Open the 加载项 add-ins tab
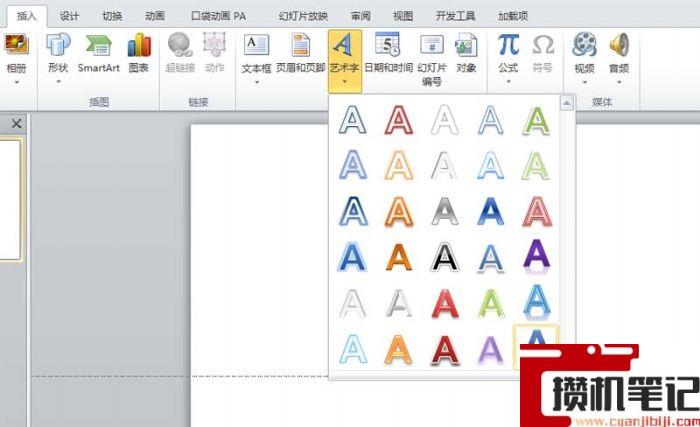 [x=513, y=16]
